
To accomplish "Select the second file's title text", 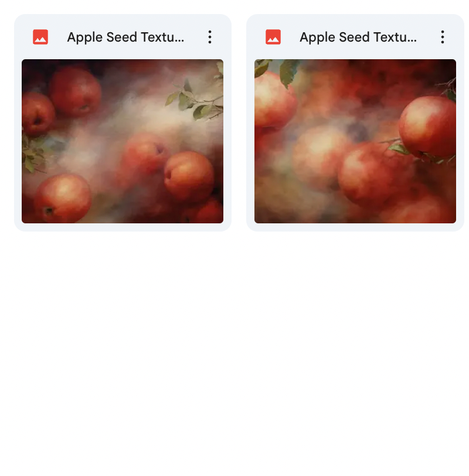I will [358, 38].
